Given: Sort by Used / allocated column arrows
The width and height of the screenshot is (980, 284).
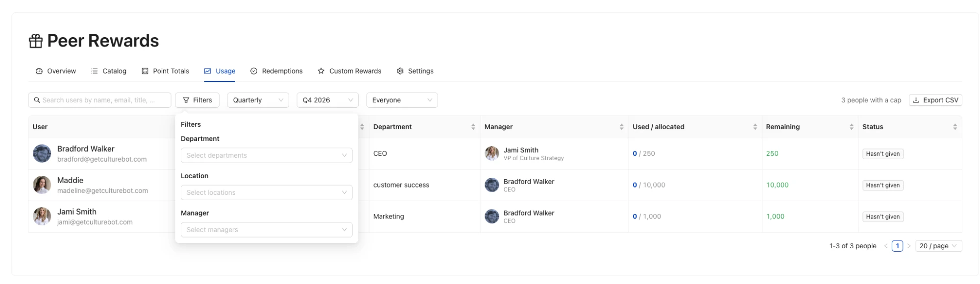Looking at the screenshot, I should click(x=755, y=127).
